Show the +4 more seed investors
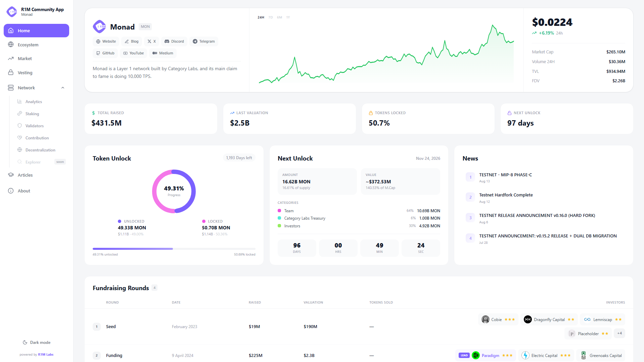The width and height of the screenshot is (644, 362). [x=619, y=333]
